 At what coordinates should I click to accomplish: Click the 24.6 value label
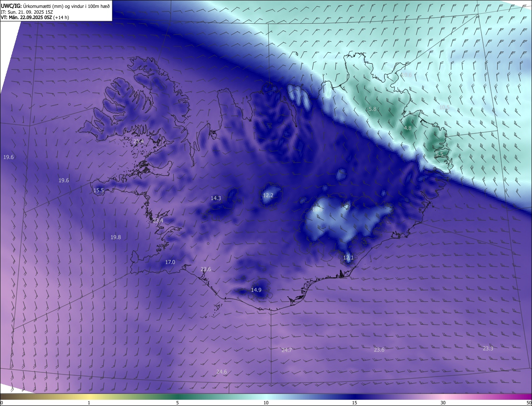[x=222, y=372]
